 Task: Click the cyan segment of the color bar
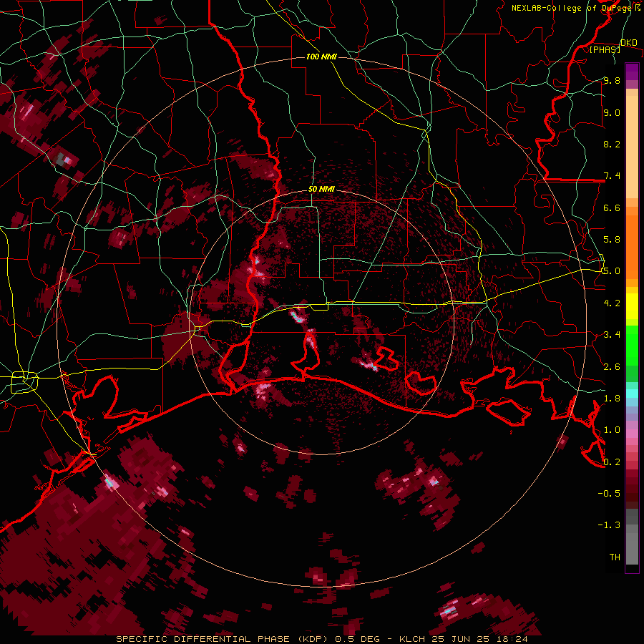click(632, 394)
